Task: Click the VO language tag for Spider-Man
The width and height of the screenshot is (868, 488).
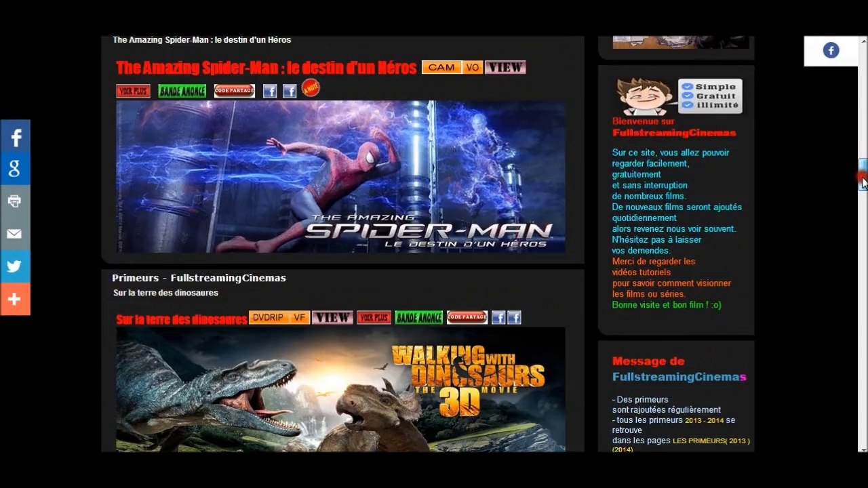Action: (x=473, y=67)
